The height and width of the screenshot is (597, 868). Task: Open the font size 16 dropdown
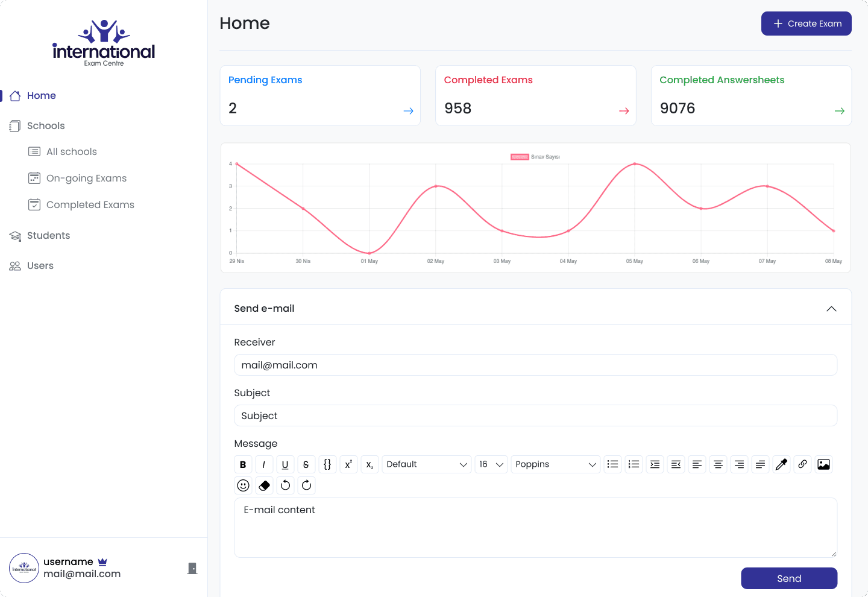(491, 464)
